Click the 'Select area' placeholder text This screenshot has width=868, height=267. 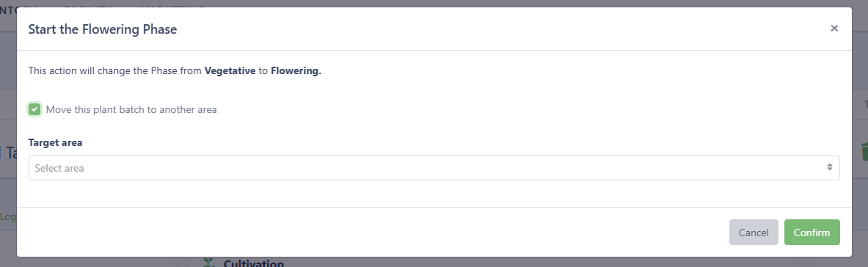[59, 168]
